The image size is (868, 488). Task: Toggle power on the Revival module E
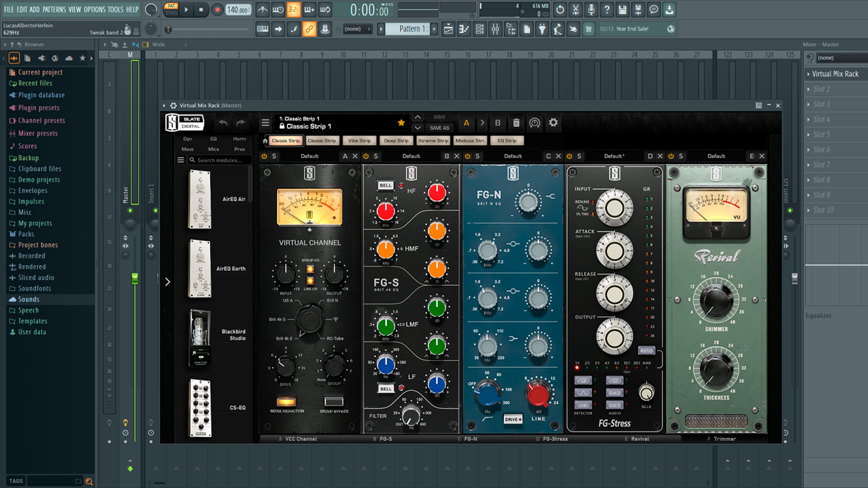671,156
